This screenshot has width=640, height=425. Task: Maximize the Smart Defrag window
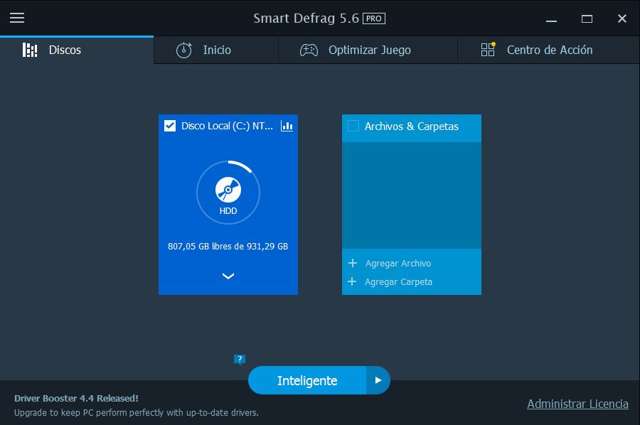587,19
